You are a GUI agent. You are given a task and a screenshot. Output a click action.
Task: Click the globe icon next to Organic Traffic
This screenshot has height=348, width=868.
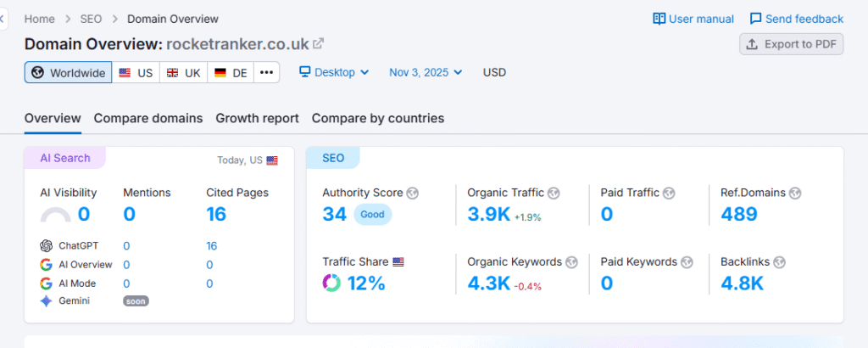pyautogui.click(x=554, y=193)
